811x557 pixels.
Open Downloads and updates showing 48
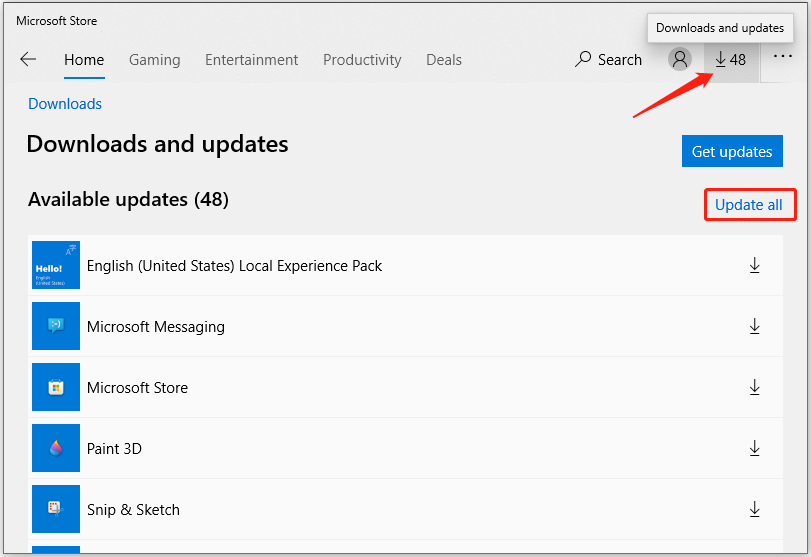point(731,60)
